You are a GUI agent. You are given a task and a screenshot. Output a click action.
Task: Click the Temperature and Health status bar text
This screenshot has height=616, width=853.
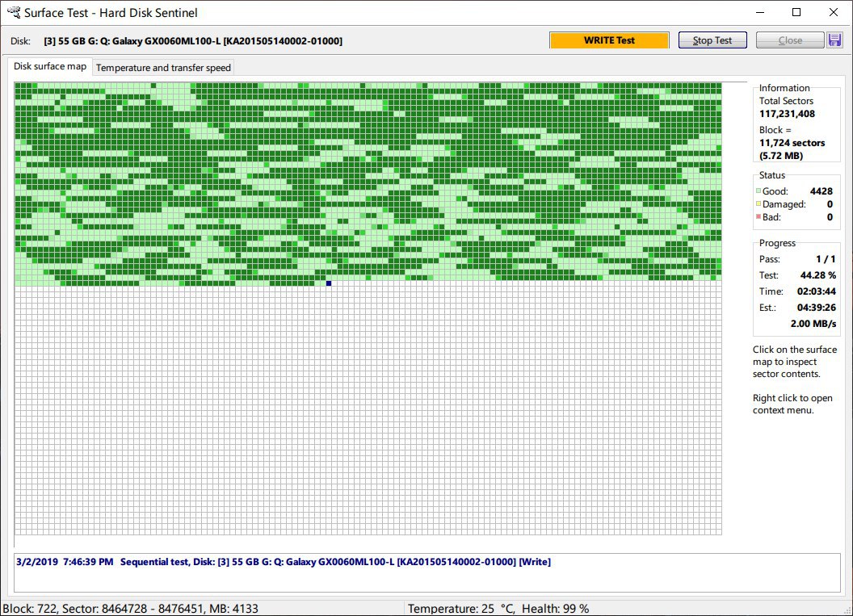(498, 609)
